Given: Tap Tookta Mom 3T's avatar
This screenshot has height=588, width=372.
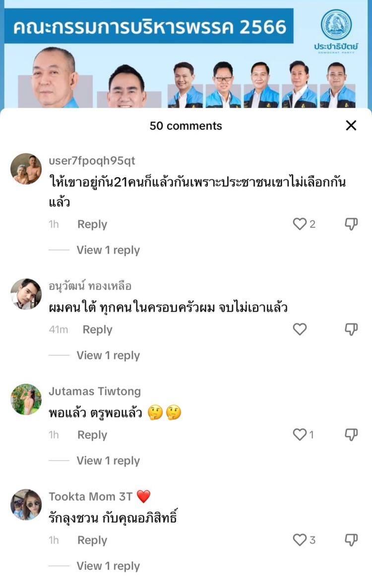Looking at the screenshot, I should (x=26, y=505).
